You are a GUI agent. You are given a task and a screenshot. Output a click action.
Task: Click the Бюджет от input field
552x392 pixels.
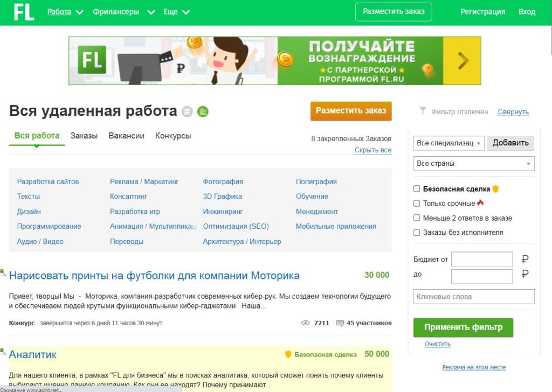click(x=482, y=259)
